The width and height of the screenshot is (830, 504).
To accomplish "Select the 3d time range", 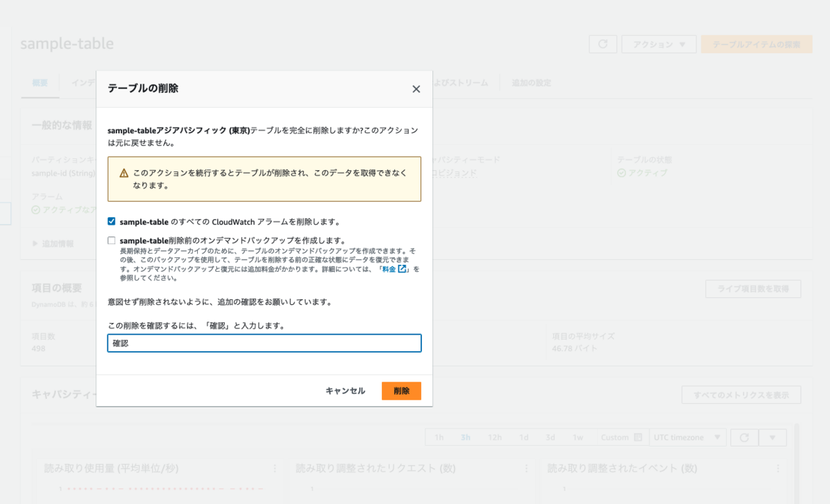I will click(551, 438).
